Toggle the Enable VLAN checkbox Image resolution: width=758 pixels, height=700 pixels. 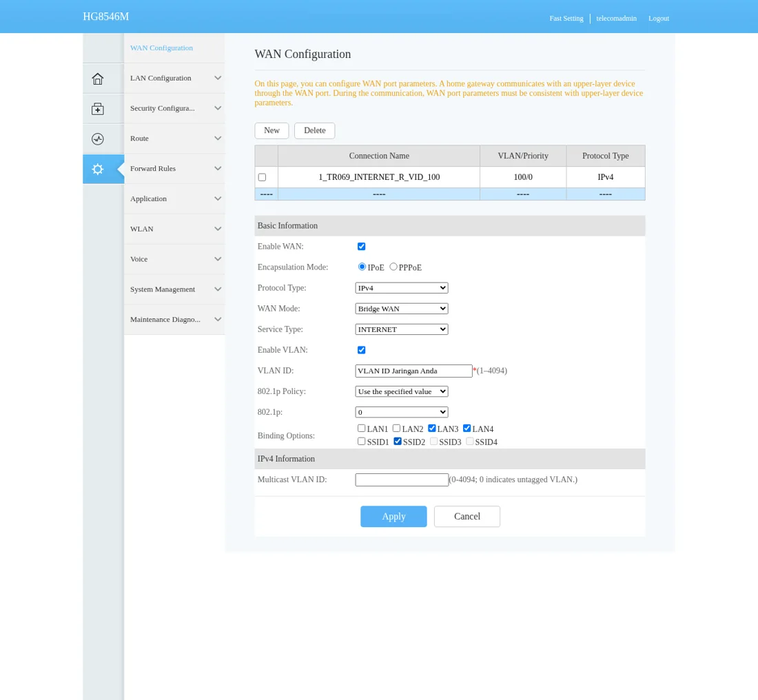click(x=361, y=350)
